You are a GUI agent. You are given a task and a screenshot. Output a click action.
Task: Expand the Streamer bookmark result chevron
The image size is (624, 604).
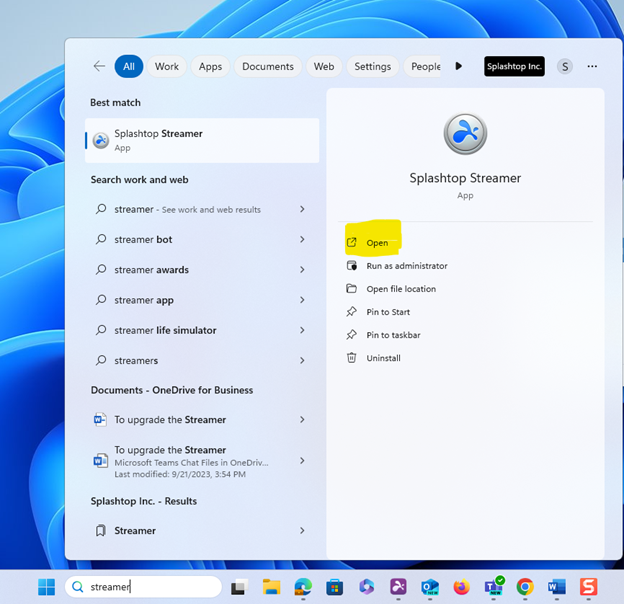[x=302, y=530]
